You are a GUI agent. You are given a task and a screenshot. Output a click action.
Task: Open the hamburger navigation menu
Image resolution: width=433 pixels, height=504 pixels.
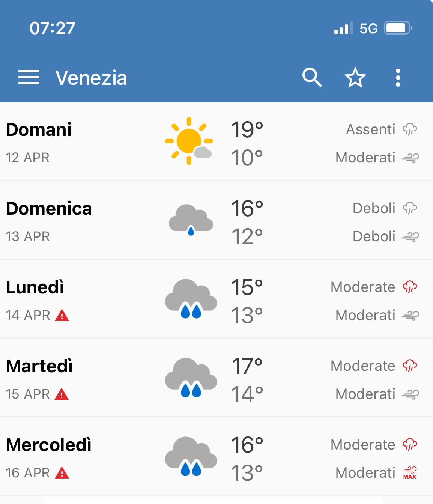point(29,78)
